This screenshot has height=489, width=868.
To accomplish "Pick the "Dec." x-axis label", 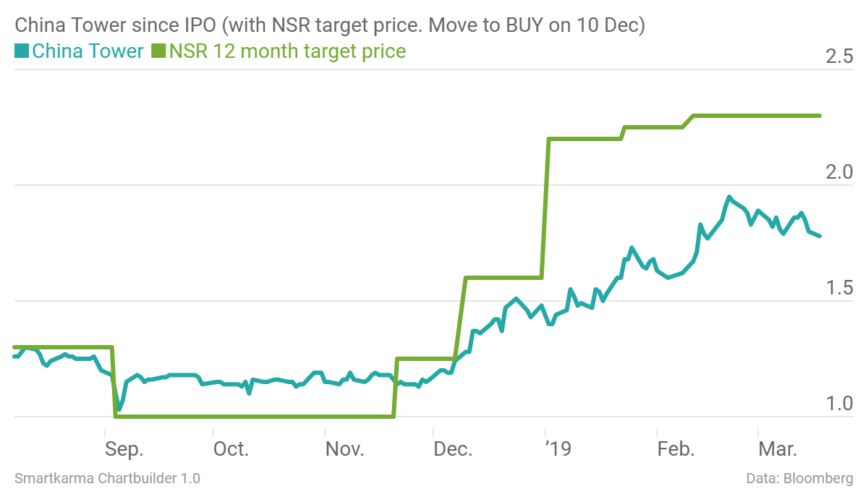I will click(454, 449).
